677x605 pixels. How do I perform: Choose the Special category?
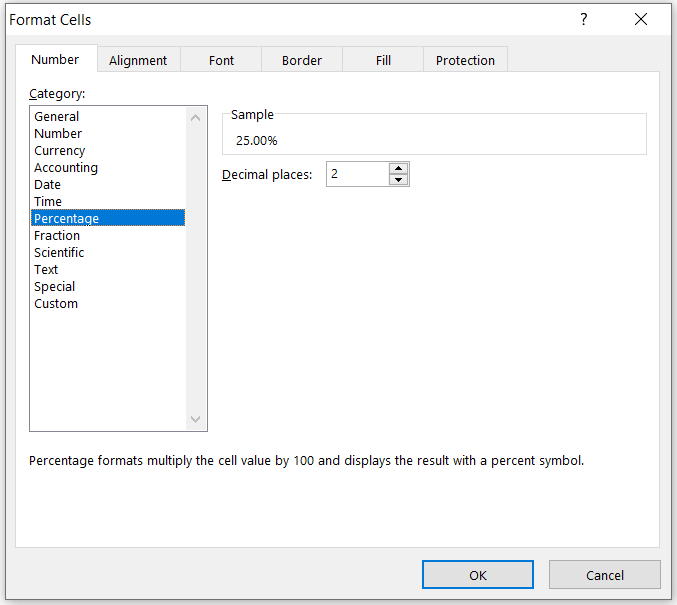108,287
